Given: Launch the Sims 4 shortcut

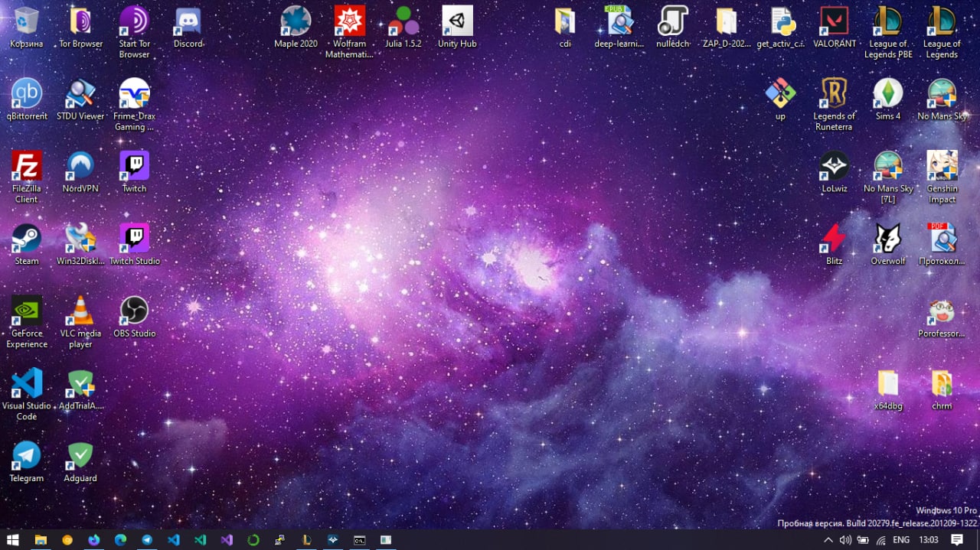Looking at the screenshot, I should [x=888, y=100].
